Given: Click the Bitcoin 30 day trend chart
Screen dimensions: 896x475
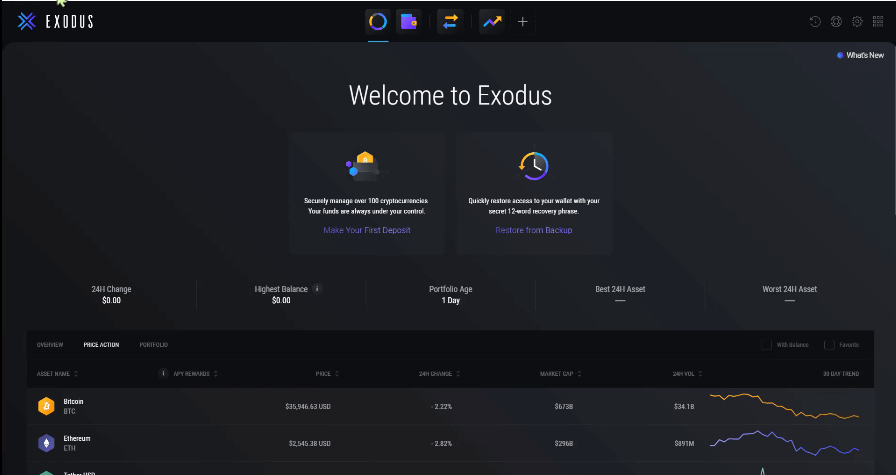Looking at the screenshot, I should tap(784, 406).
